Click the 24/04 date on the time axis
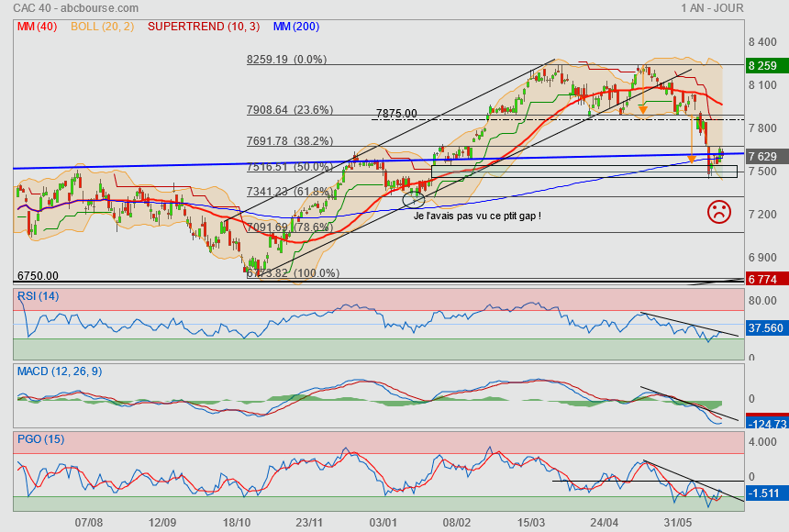Screen dimensions: 789x532 click(x=605, y=523)
